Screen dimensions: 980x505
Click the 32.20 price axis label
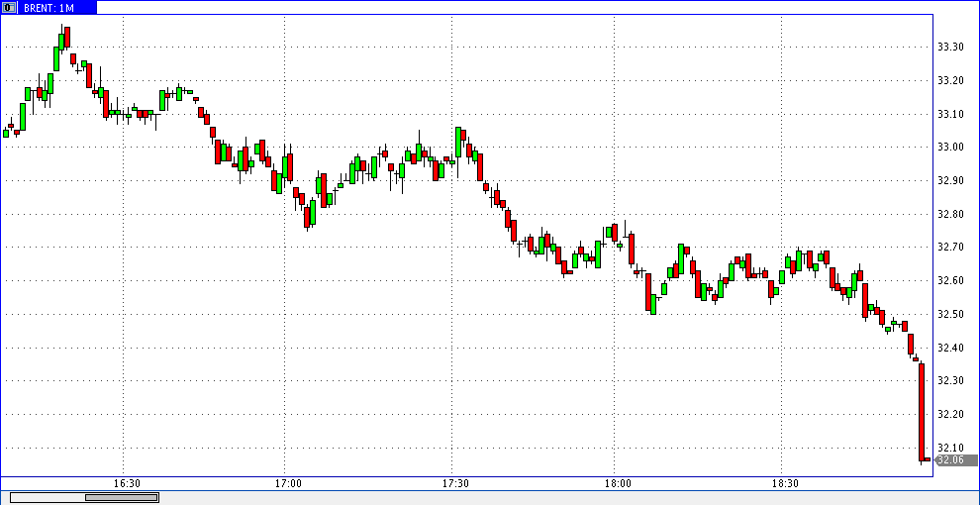coord(950,414)
